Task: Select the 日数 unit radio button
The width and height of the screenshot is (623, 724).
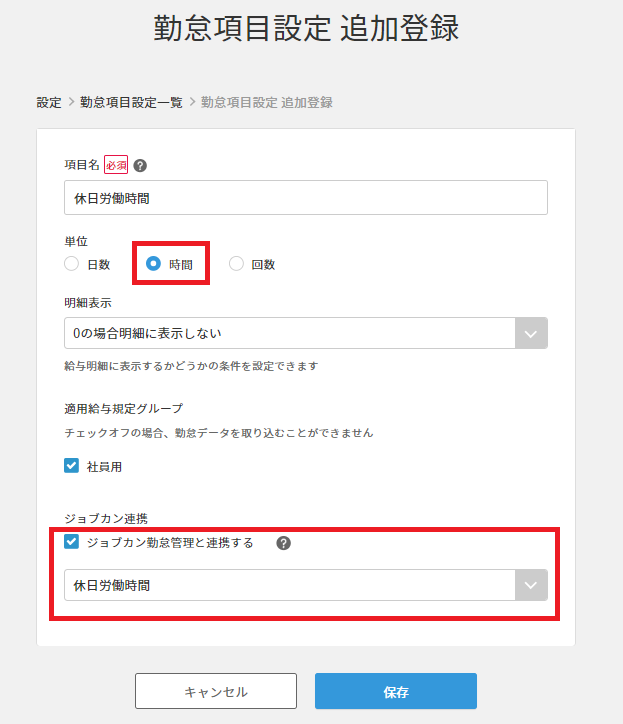Action: point(71,264)
